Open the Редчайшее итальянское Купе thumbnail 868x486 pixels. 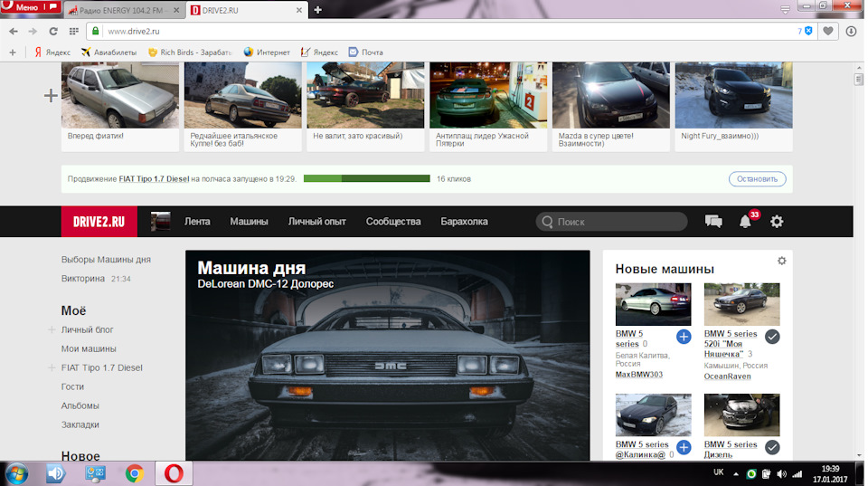(x=243, y=95)
